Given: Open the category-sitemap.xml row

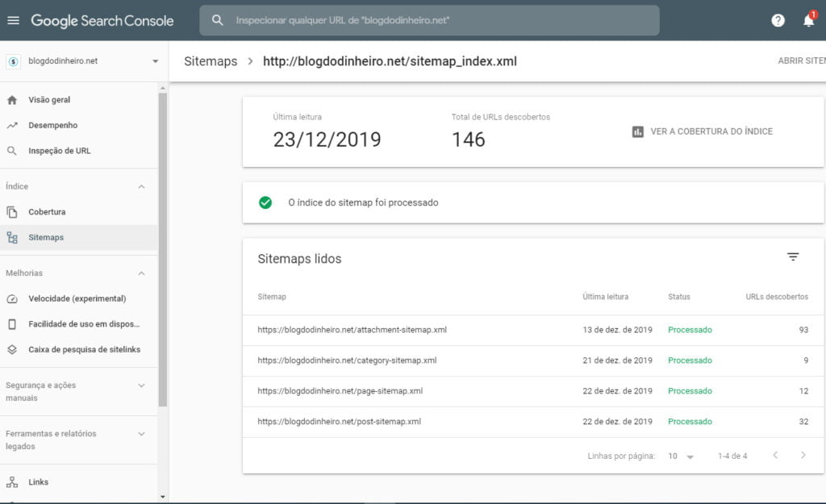Looking at the screenshot, I should tap(532, 360).
